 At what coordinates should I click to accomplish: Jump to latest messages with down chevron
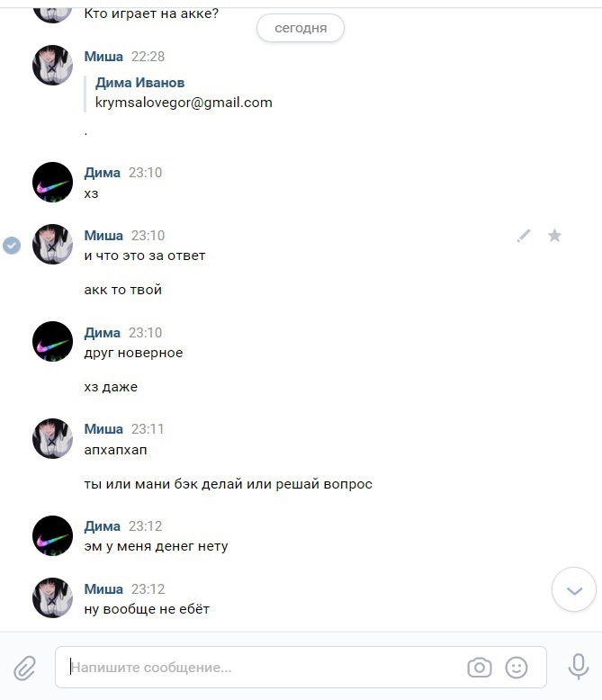tap(574, 589)
